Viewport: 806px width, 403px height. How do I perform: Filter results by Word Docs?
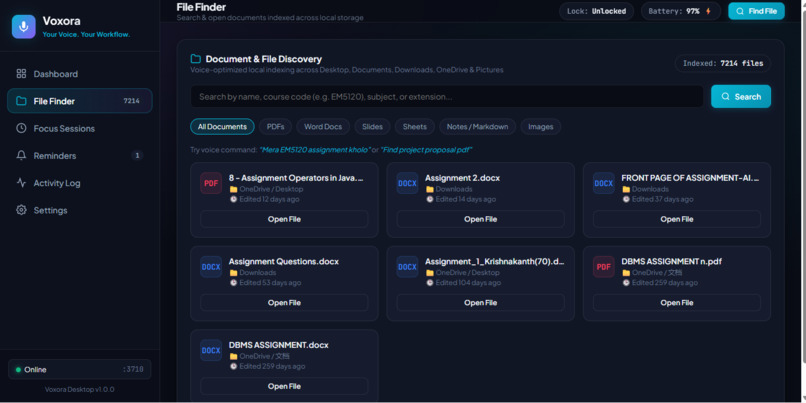[x=323, y=126]
